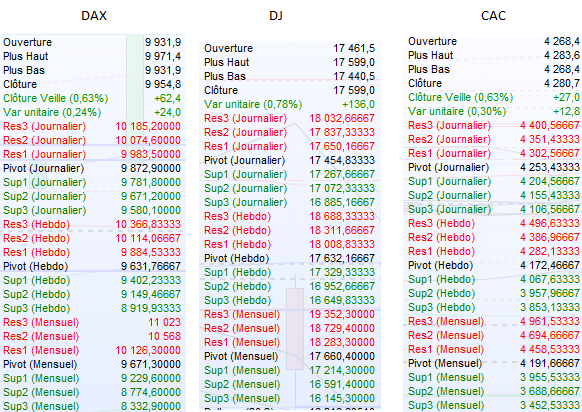Viewport: 582px width, 412px height.
Task: Select DAX Pivot (Hebdo) 9 631,76667
Action: click(92, 267)
